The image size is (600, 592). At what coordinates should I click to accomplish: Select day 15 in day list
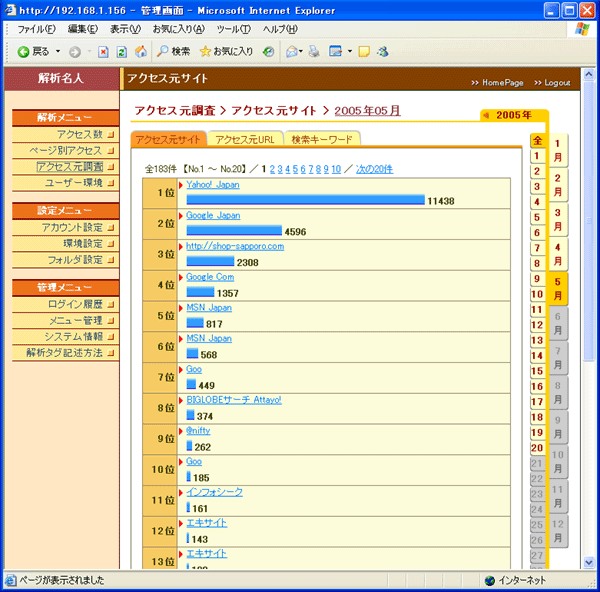537,371
